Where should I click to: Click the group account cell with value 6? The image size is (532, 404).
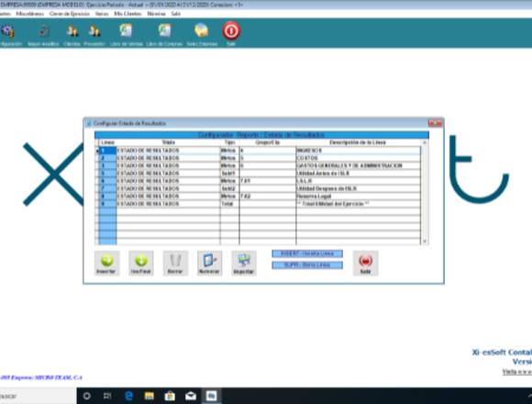tap(268, 165)
